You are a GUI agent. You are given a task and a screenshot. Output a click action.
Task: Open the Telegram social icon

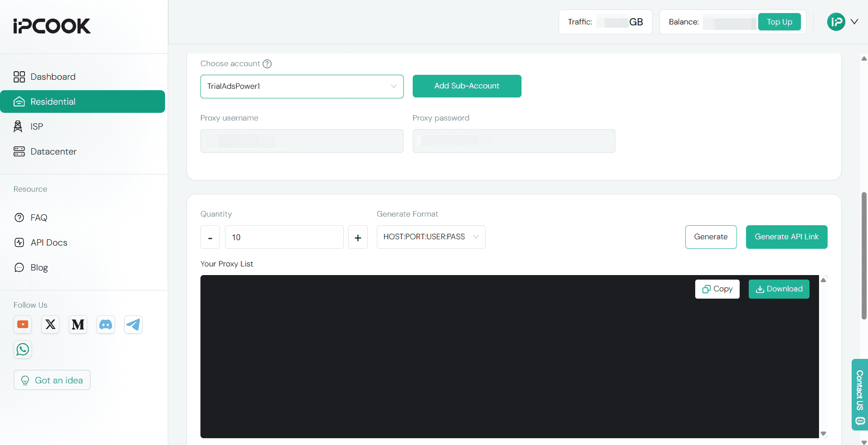[133, 324]
